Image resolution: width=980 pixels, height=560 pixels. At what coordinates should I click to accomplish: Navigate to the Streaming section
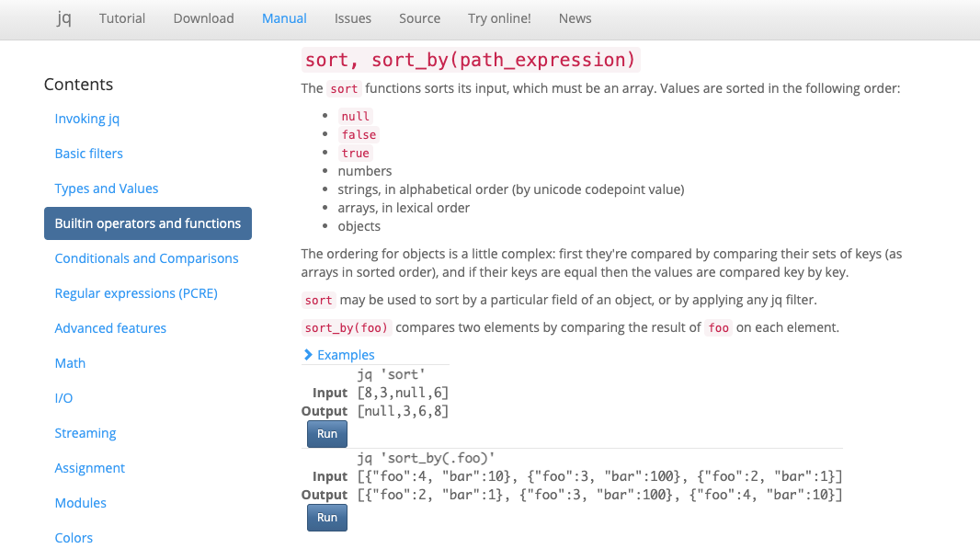[x=85, y=432]
